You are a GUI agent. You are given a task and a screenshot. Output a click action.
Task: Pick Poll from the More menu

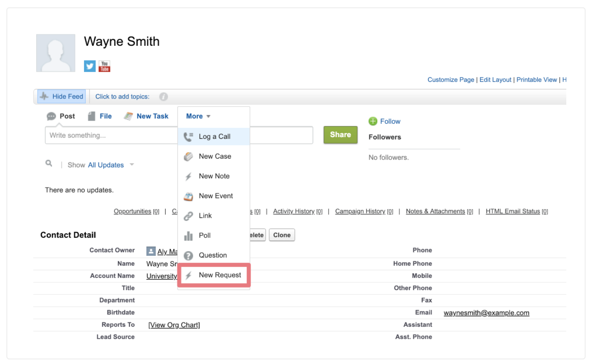(204, 236)
